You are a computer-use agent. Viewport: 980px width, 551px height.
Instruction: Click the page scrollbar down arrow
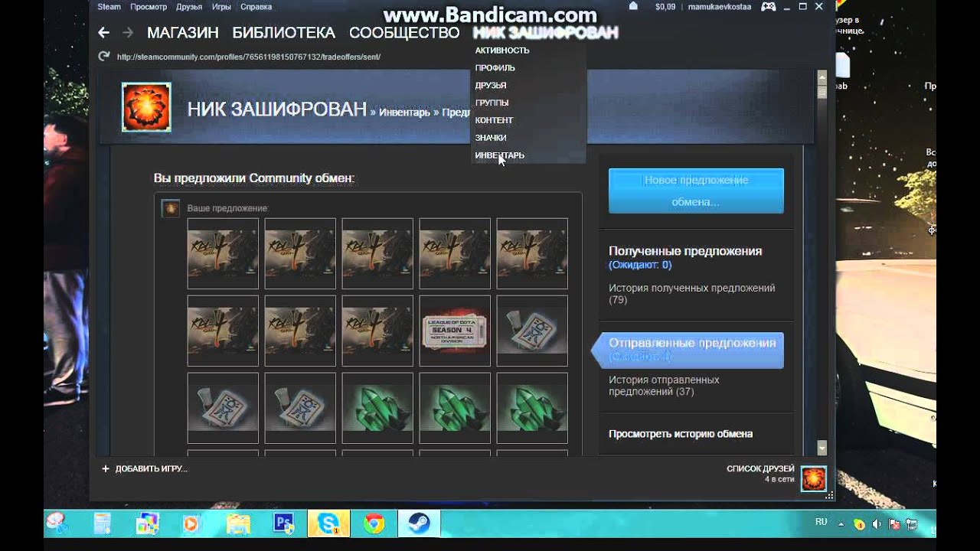click(822, 448)
